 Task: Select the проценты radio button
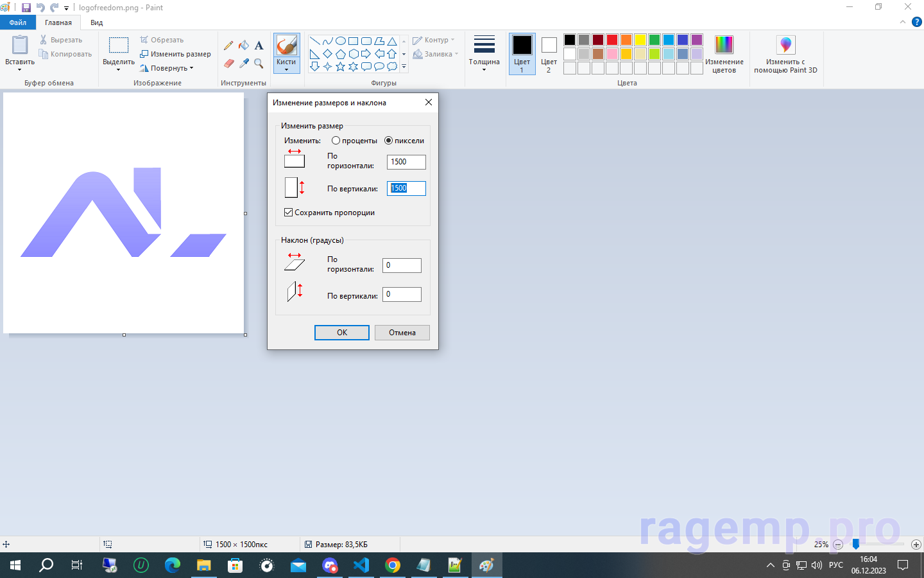click(336, 141)
